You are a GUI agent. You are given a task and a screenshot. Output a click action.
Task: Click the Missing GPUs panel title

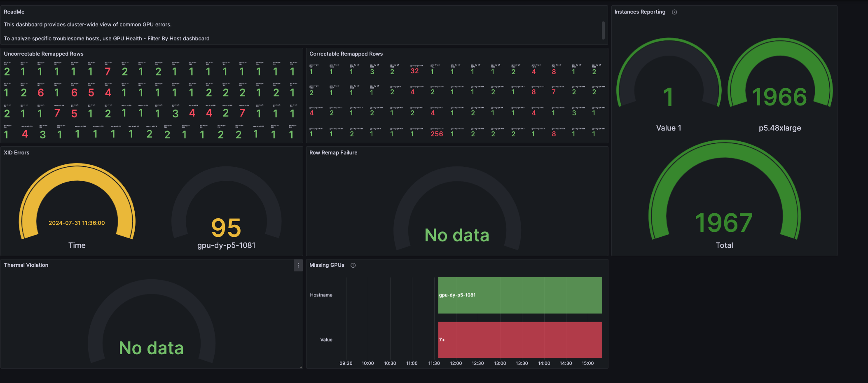pos(327,265)
